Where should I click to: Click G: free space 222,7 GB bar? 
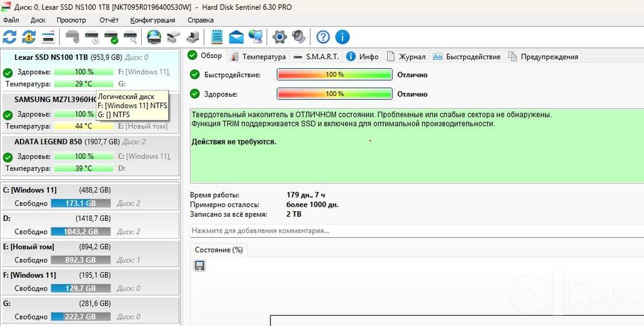pyautogui.click(x=80, y=316)
